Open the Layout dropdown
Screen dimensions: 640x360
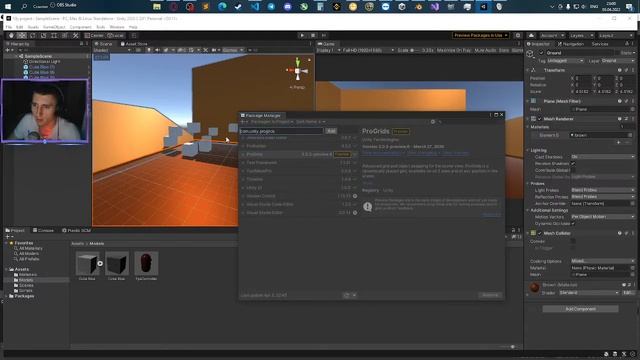pos(616,36)
